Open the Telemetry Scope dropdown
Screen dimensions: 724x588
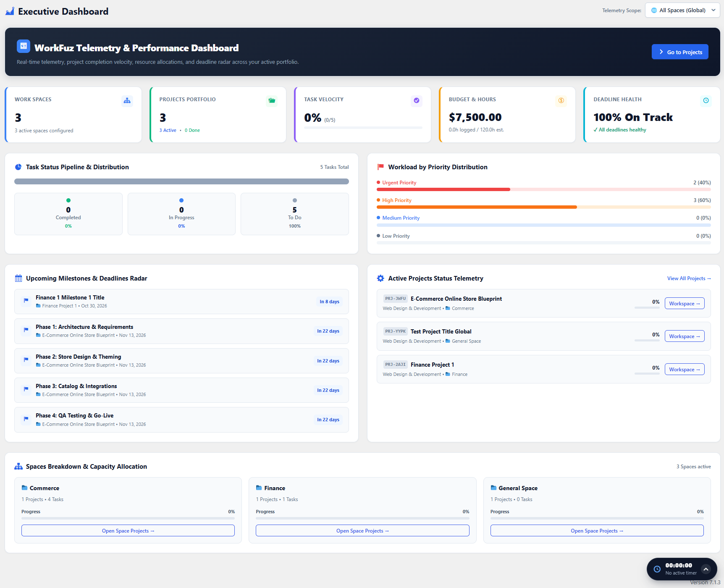pyautogui.click(x=682, y=10)
